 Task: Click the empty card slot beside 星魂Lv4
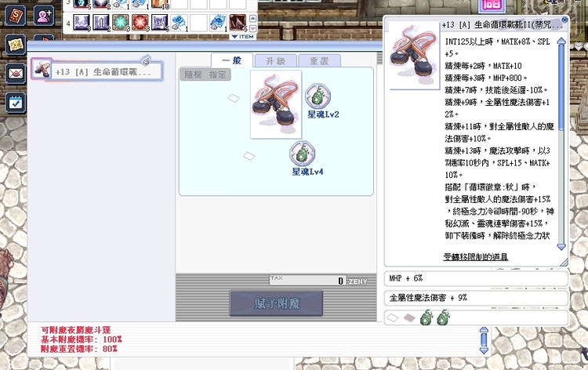pos(249,156)
